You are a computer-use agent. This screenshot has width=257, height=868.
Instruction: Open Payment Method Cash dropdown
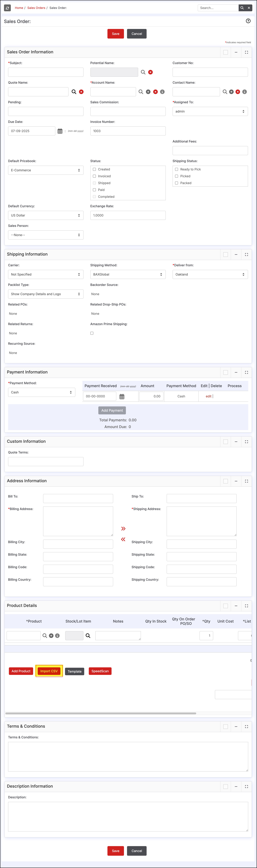tap(42, 392)
